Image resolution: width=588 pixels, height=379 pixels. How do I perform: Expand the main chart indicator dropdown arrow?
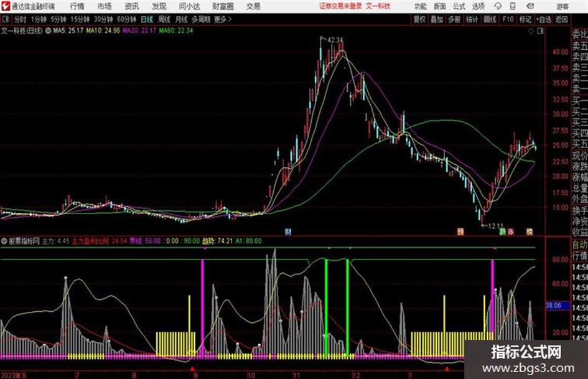[x=48, y=30]
